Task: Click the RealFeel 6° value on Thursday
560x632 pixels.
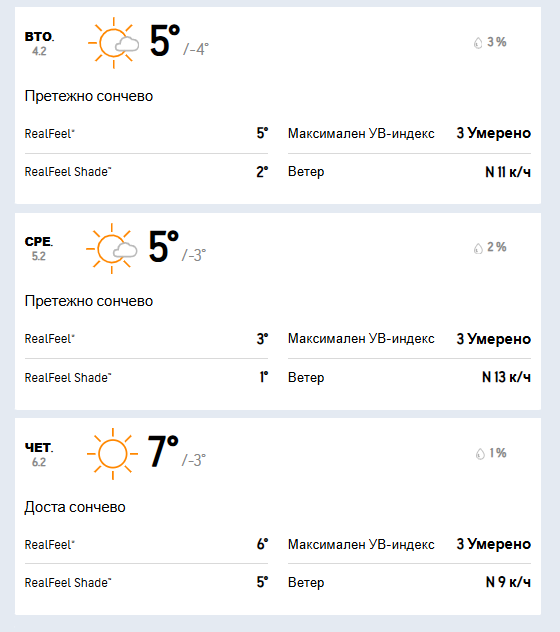Action: (262, 544)
